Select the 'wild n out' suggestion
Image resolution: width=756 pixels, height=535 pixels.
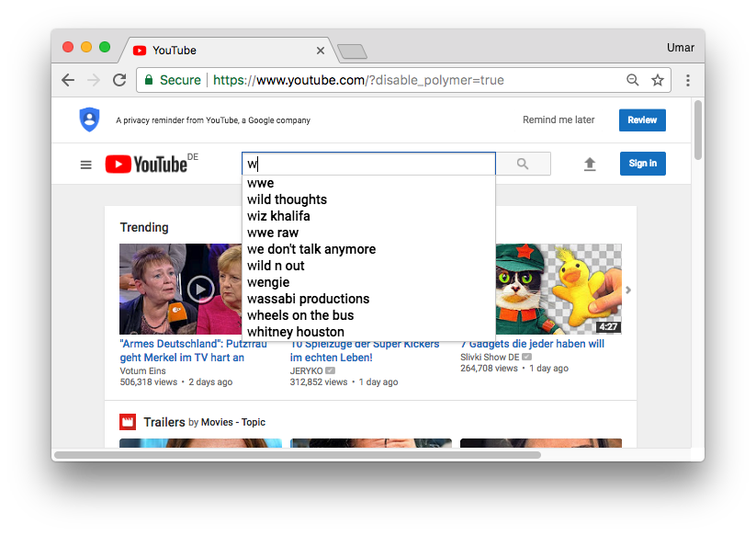click(368, 266)
